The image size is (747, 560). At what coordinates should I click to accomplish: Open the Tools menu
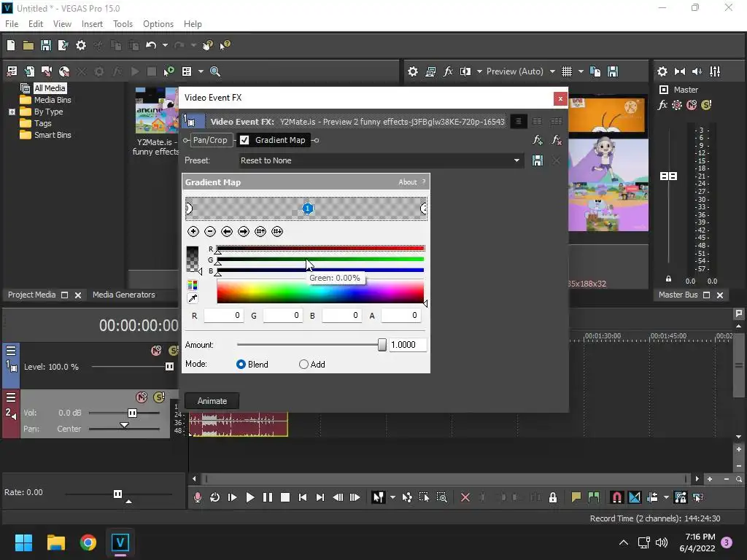point(123,24)
